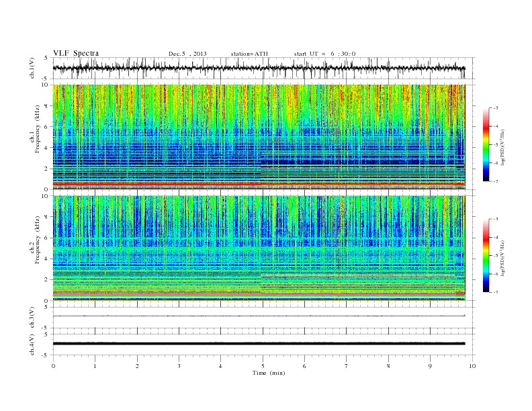Click inside the ch.2 spectrogram panel

[259, 248]
